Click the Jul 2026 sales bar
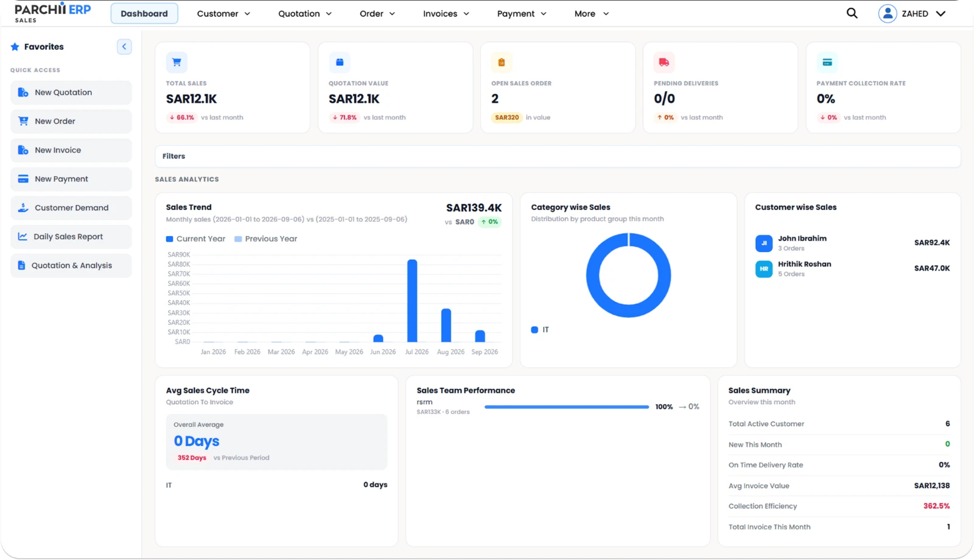Screen dimensions: 974x560 pos(412,301)
